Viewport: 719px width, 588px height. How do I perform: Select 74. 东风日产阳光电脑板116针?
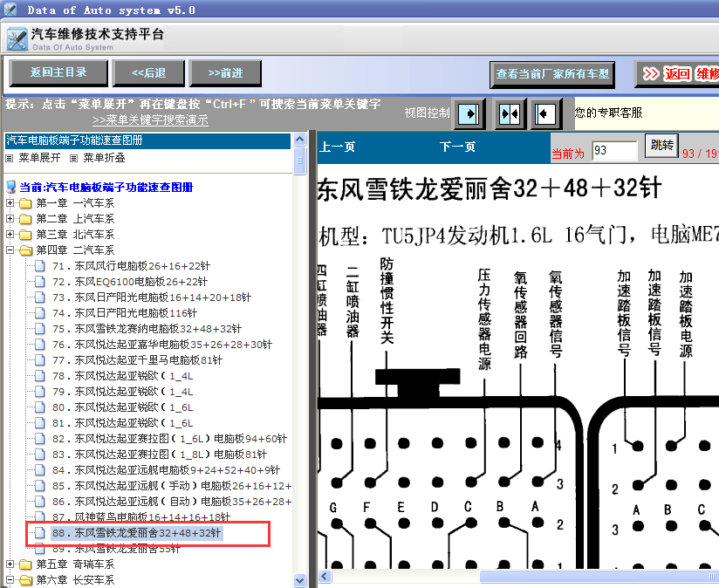click(125, 313)
